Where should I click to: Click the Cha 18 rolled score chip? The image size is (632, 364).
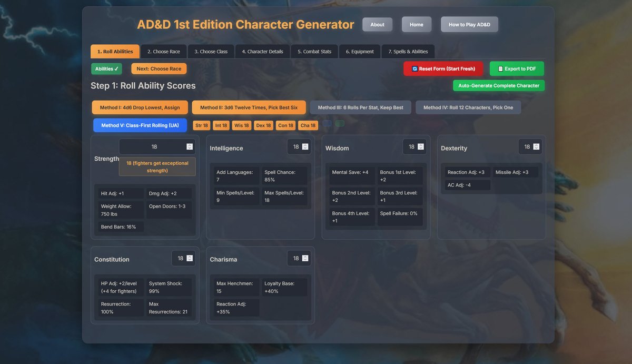308,125
